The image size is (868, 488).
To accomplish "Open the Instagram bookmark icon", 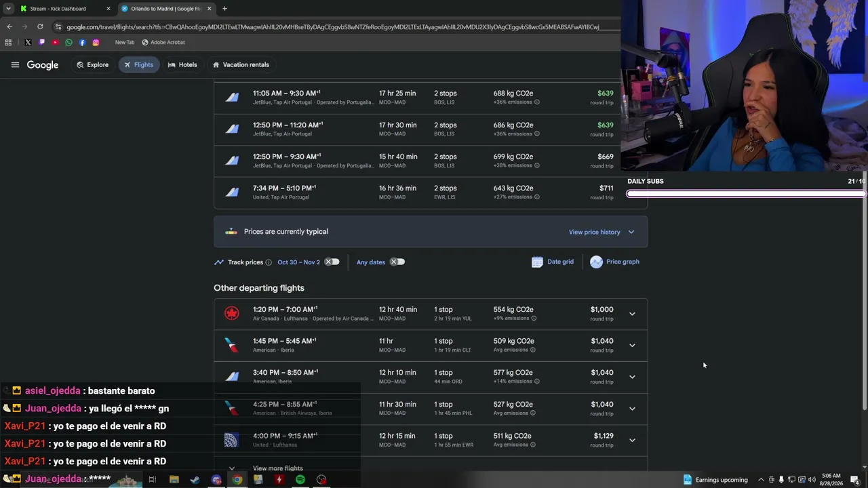I will [x=96, y=42].
